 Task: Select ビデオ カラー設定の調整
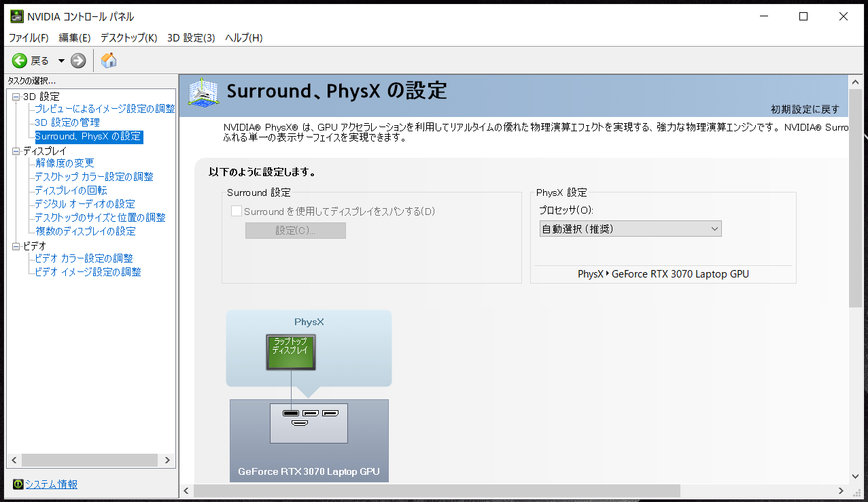pos(84,258)
